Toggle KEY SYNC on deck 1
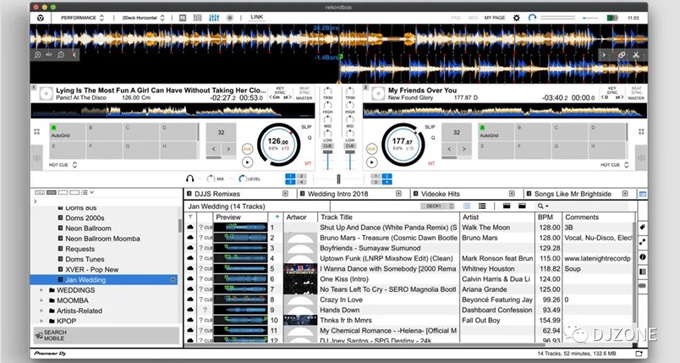 click(x=280, y=90)
